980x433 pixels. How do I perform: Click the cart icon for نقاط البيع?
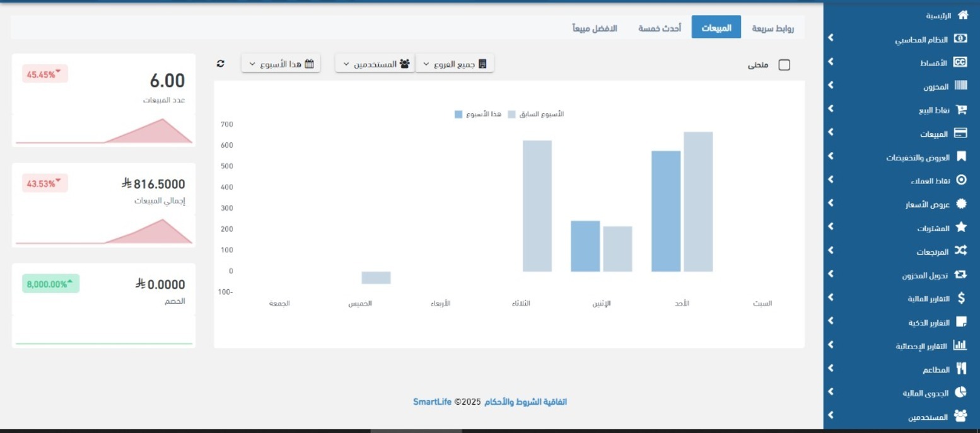point(961,110)
